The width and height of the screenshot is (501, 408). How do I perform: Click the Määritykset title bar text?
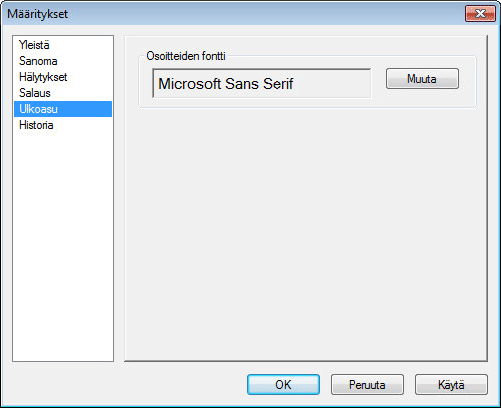pos(37,14)
